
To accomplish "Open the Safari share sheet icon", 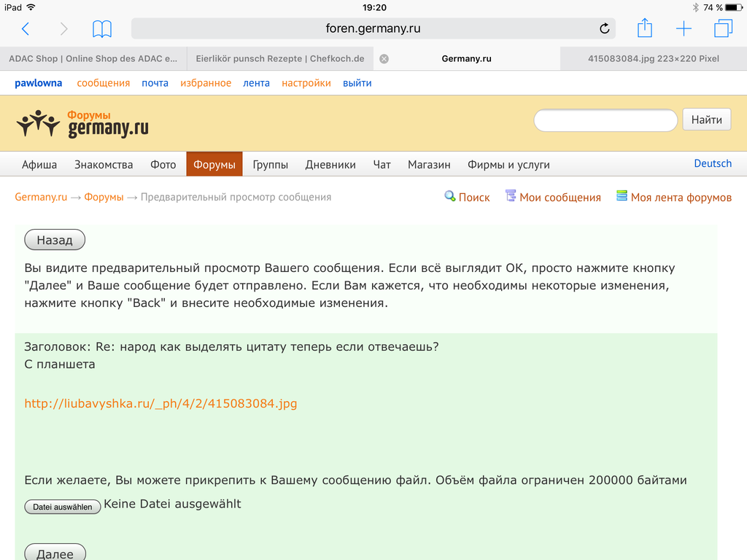I will (644, 28).
